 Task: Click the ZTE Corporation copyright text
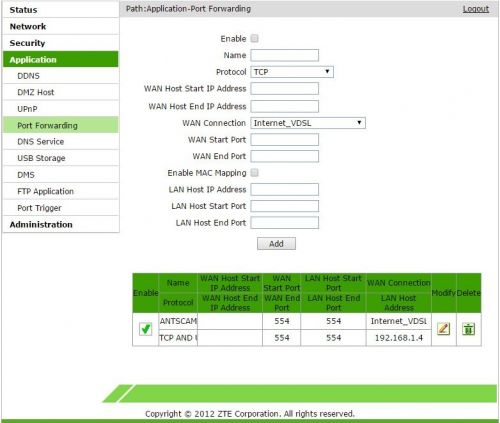click(x=250, y=414)
